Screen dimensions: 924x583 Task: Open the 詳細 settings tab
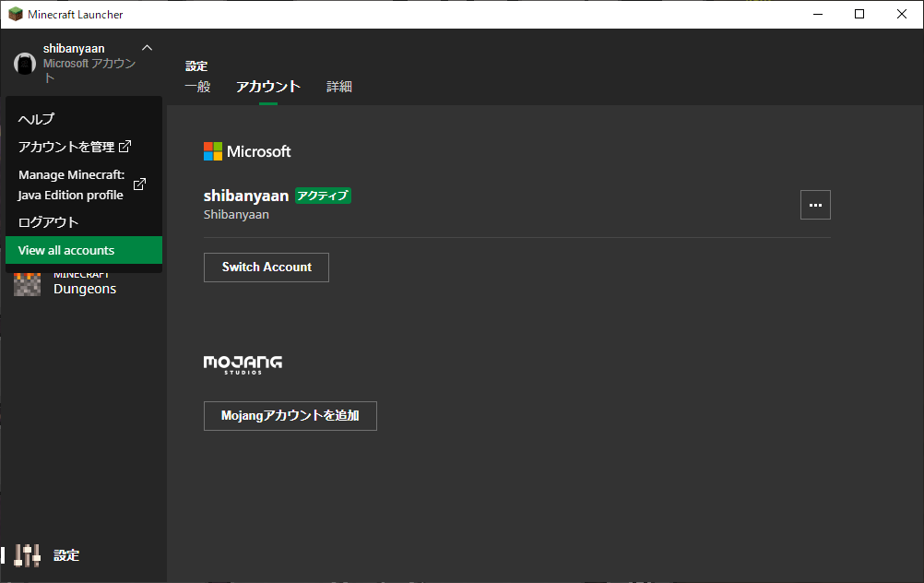point(338,86)
